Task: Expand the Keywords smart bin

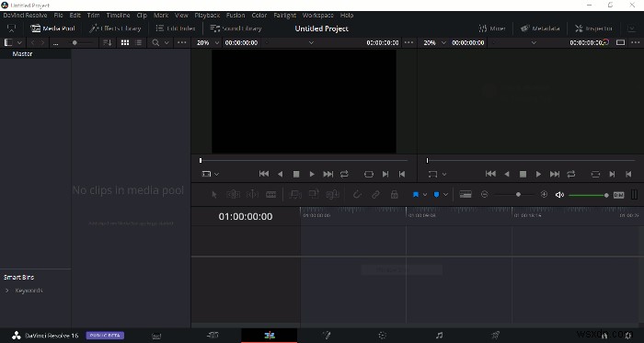Action: click(x=7, y=291)
